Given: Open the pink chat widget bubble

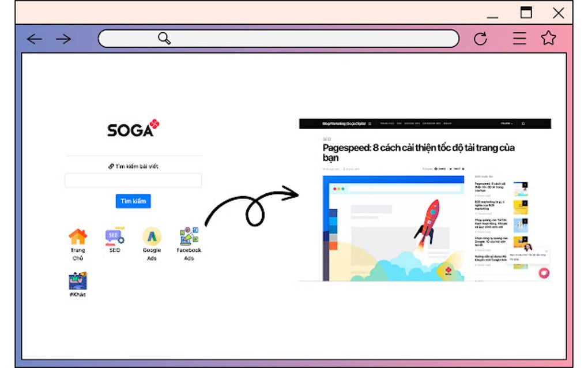Looking at the screenshot, I should (x=543, y=273).
